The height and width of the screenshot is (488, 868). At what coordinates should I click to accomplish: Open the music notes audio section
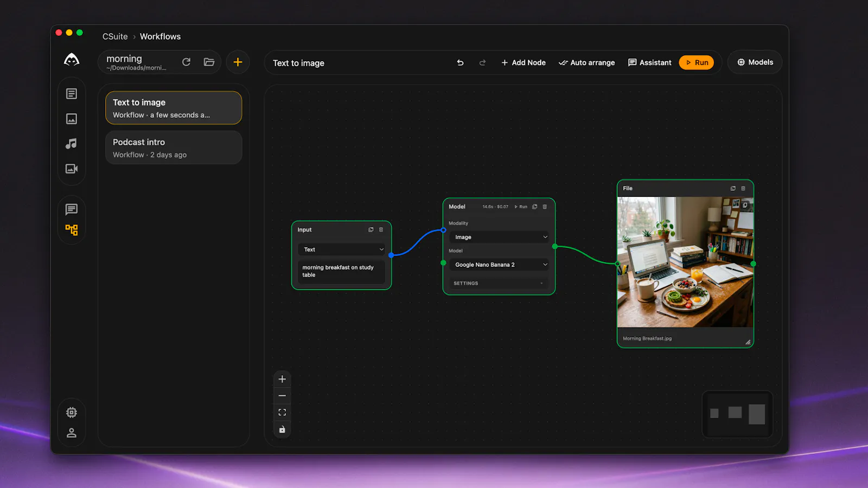point(72,144)
